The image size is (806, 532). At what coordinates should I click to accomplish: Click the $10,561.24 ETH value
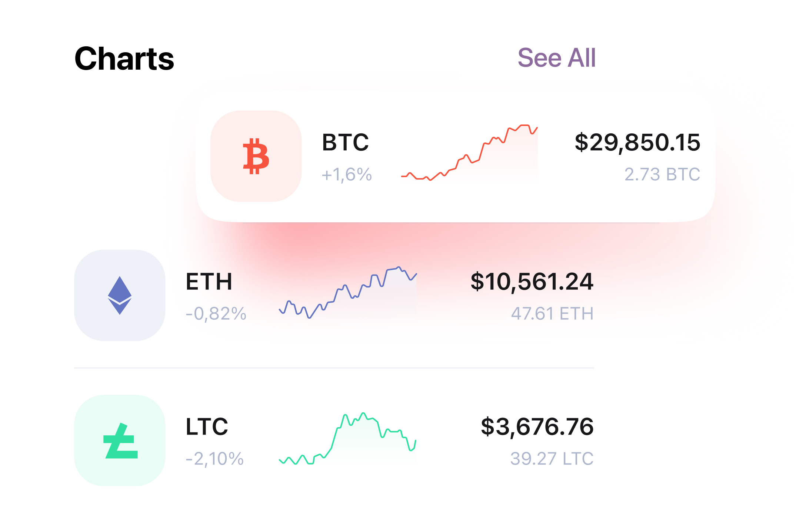(x=532, y=282)
